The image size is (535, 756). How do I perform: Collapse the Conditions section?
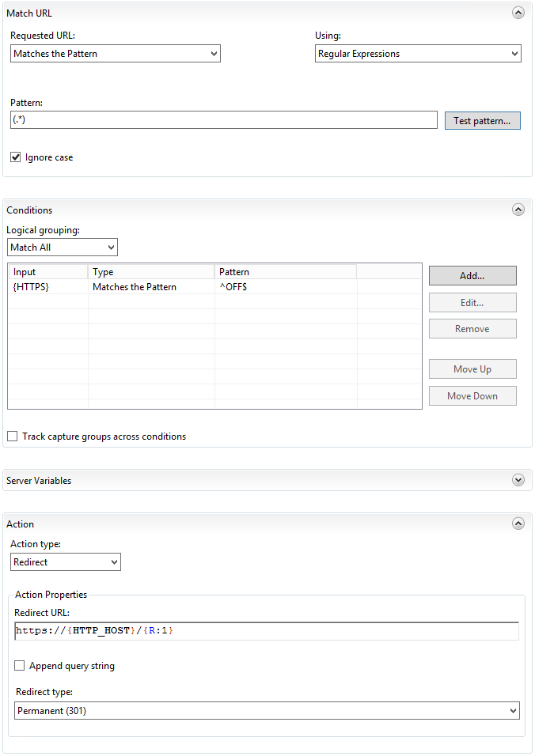tap(518, 210)
